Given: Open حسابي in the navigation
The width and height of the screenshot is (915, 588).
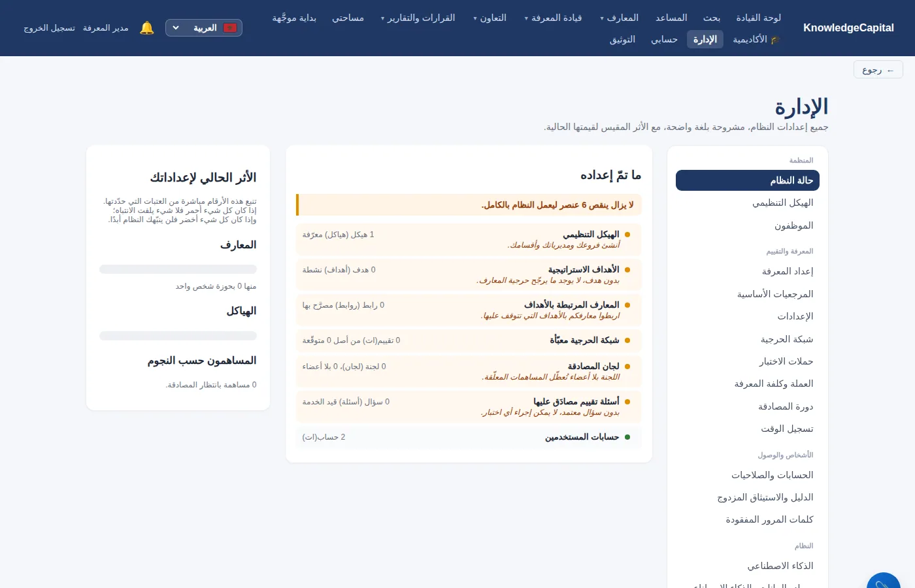Looking at the screenshot, I should click(x=664, y=39).
